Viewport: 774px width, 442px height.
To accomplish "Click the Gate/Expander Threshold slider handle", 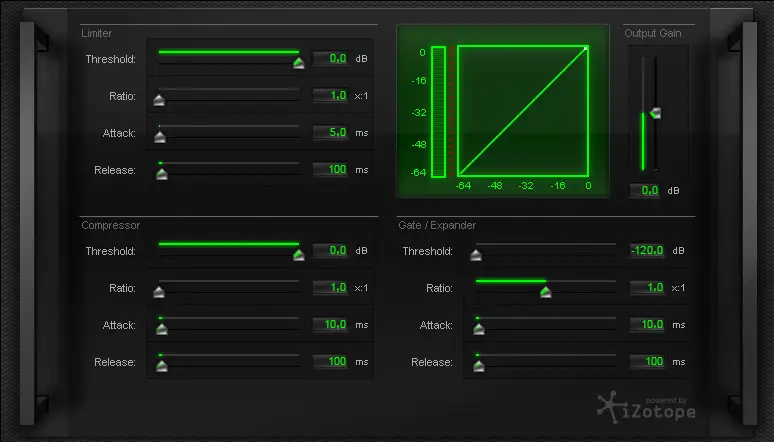I will [476, 255].
